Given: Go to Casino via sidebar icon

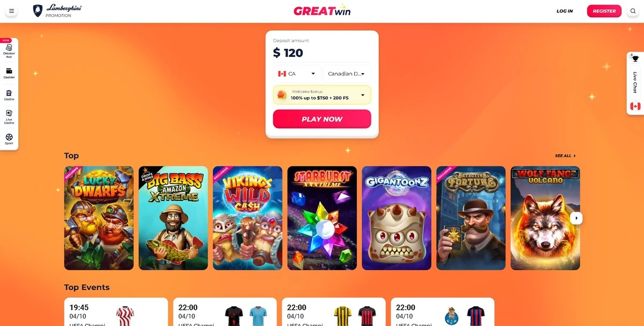Looking at the screenshot, I should [x=9, y=95].
